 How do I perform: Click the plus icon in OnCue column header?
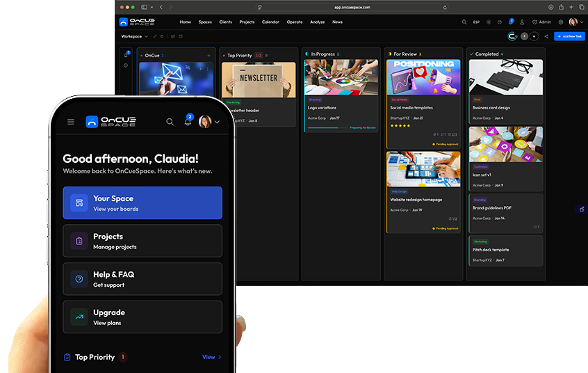209,55
